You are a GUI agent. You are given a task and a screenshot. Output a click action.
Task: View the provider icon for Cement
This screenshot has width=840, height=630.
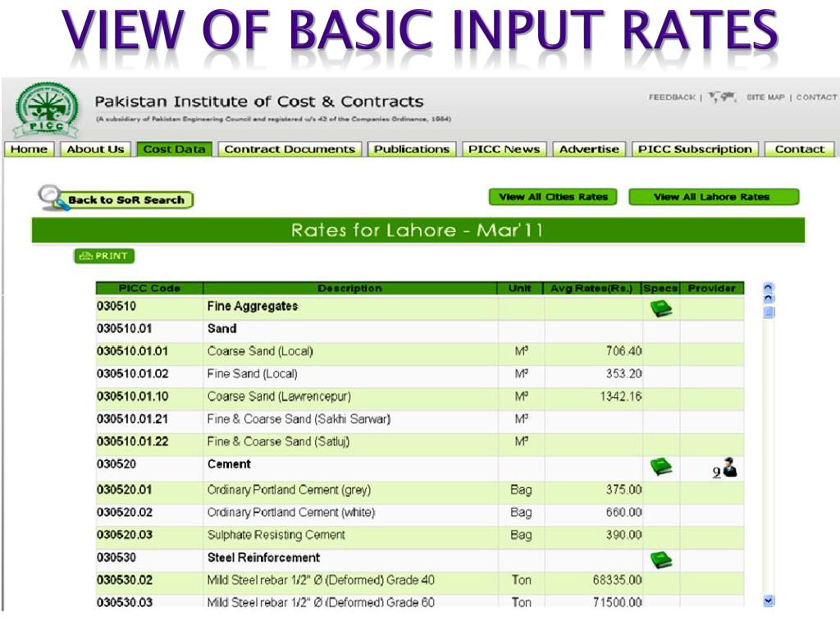tap(725, 468)
